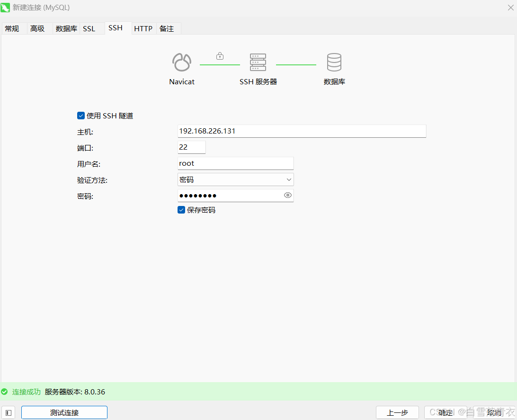
Task: Click the 主机 input field
Action: 302,131
